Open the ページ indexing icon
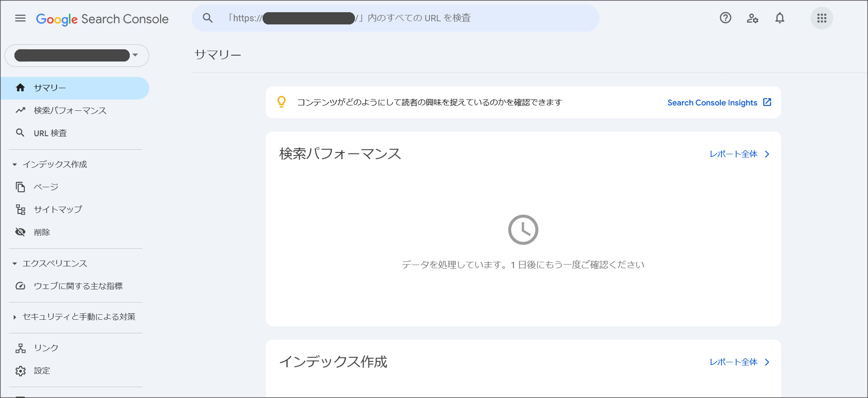Image resolution: width=868 pixels, height=398 pixels. pos(20,186)
